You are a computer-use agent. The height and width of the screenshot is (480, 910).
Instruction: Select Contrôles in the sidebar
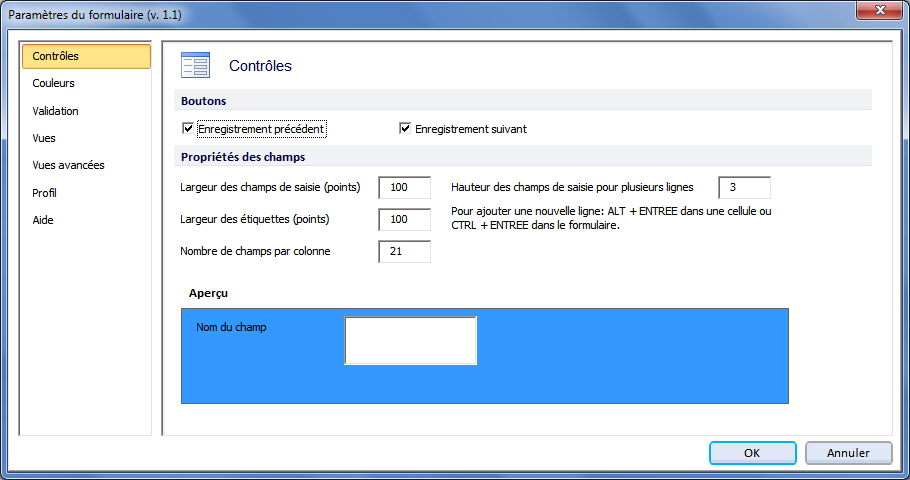[86, 56]
